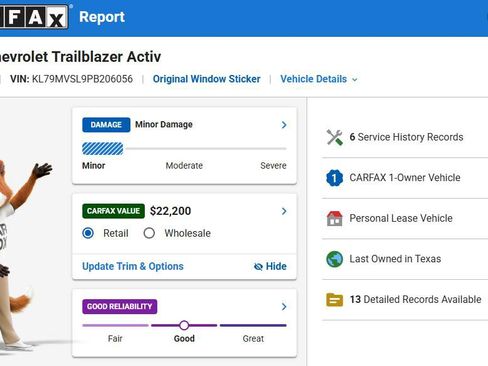This screenshot has width=488, height=366.
Task: Click the Severe label under damage bar
Action: coord(273,166)
